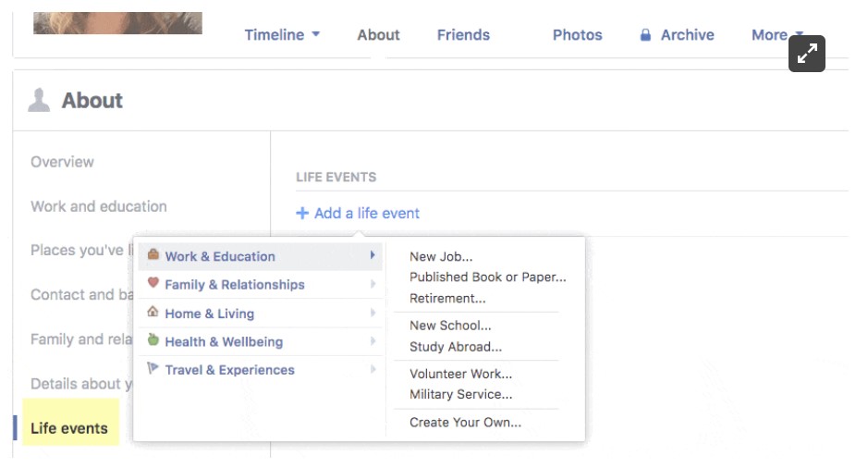Open the More dropdown in profile nav
The height and width of the screenshot is (468, 868).
[776, 35]
